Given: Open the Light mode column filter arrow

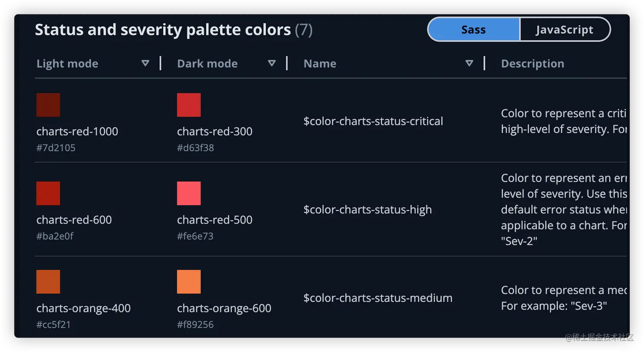Looking at the screenshot, I should [145, 63].
